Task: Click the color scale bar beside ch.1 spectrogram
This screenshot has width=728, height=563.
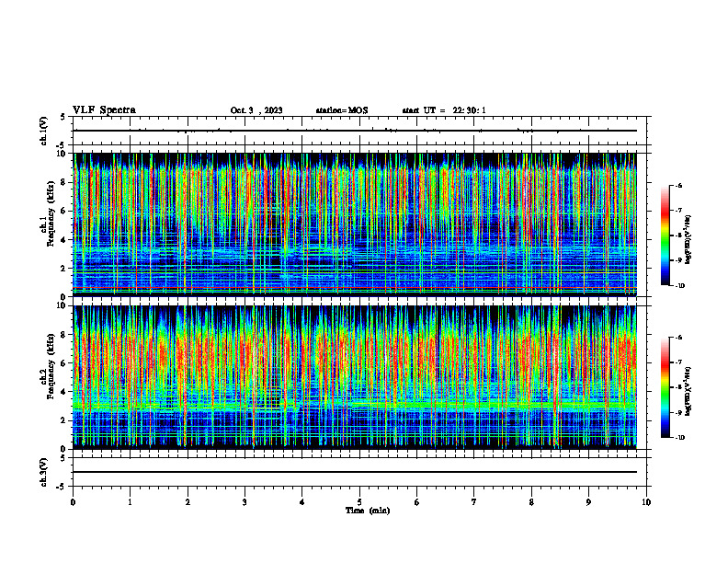Action: (x=665, y=236)
